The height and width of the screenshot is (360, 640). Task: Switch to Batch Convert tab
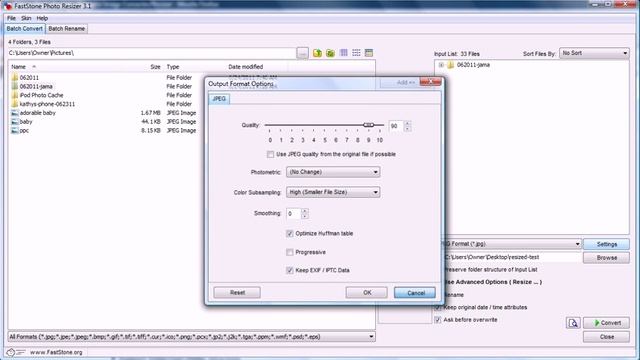(24, 29)
